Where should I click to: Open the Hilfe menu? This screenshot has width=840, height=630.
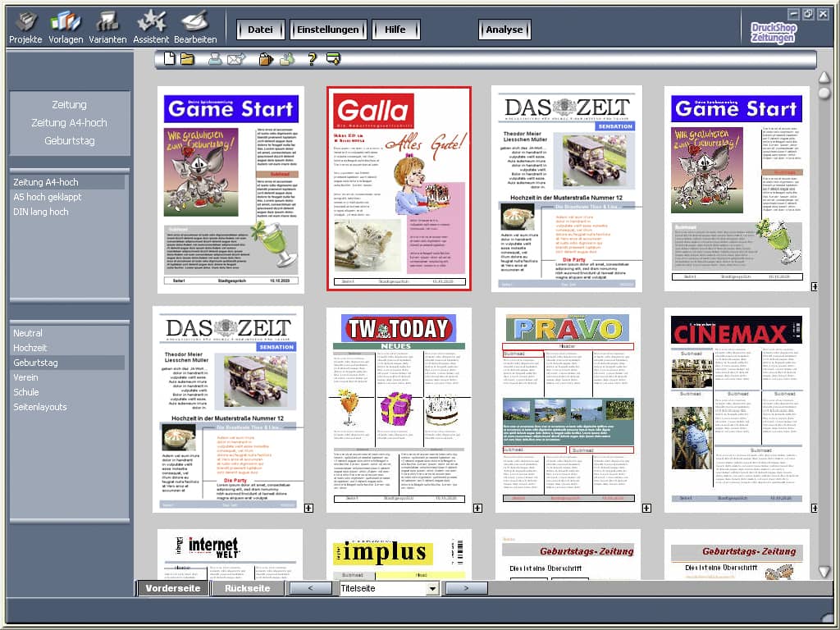(395, 30)
